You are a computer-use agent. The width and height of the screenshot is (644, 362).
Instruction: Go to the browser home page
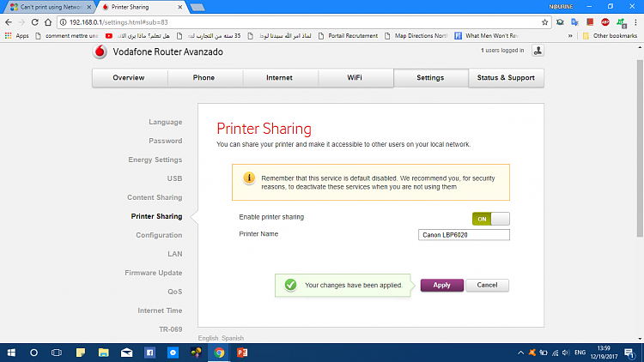point(48,22)
